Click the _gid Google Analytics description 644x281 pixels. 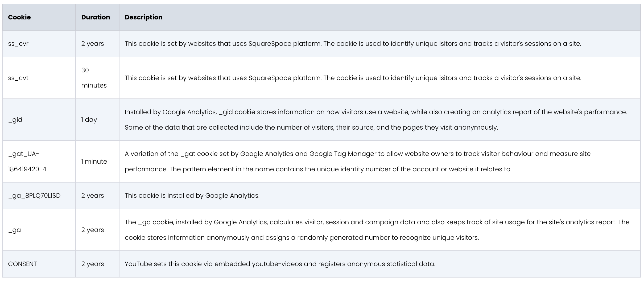(376, 120)
